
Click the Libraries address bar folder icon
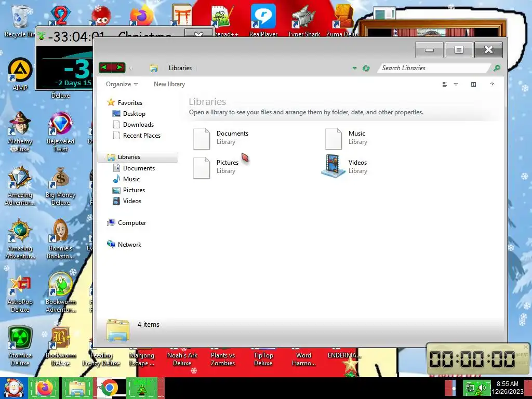click(x=154, y=68)
